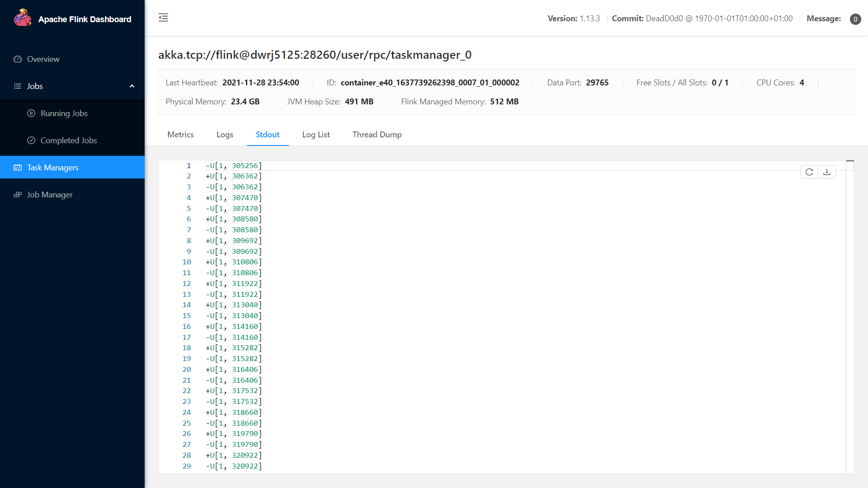
Task: Open the Completed Jobs page
Action: [x=69, y=141]
